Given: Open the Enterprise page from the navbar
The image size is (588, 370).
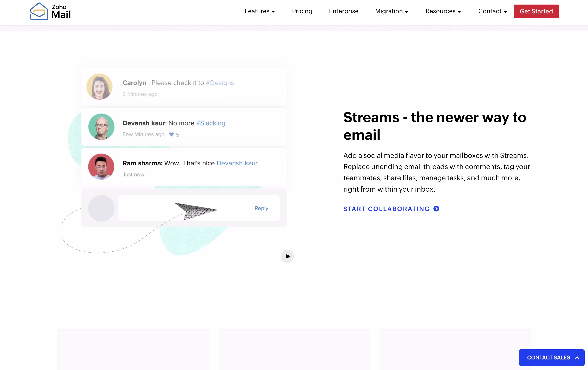Looking at the screenshot, I should (x=343, y=11).
